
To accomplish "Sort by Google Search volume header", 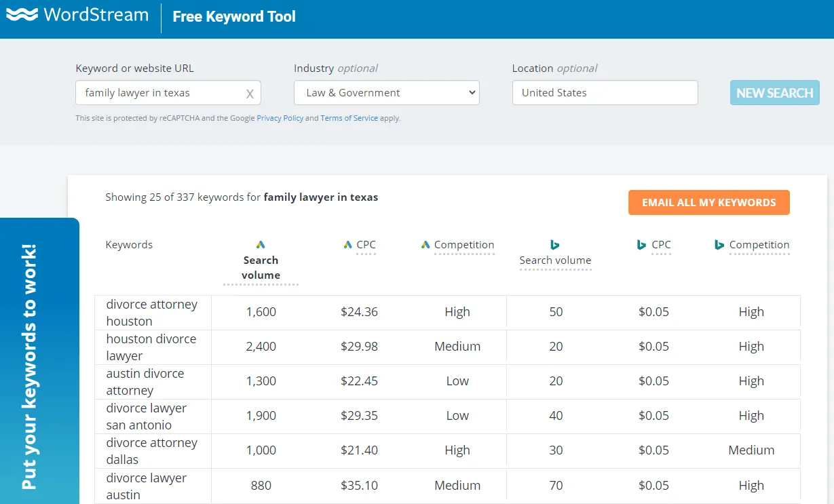I will point(261,267).
